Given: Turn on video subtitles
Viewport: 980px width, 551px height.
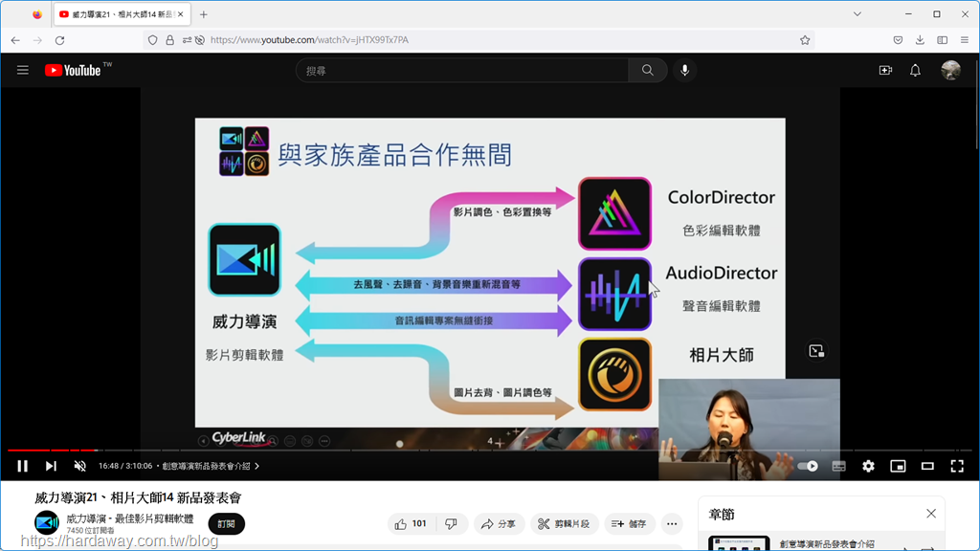Looking at the screenshot, I should tap(838, 466).
